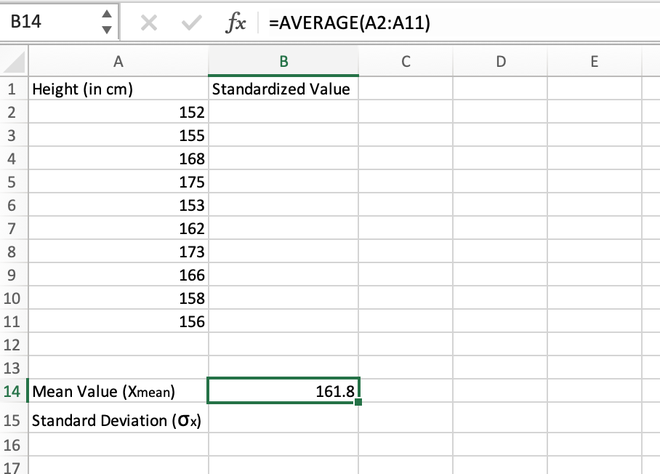
Task: Click the select-all corner triangle
Action: coord(14,61)
